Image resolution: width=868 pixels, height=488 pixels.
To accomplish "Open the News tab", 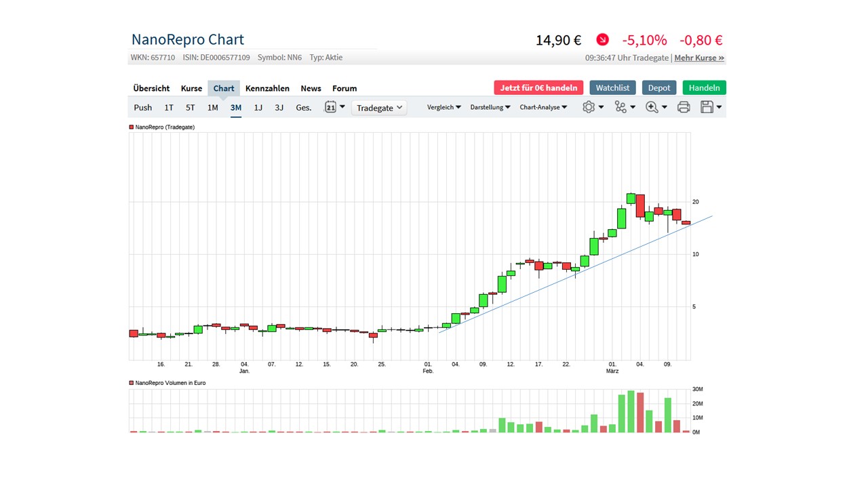I will (x=311, y=88).
